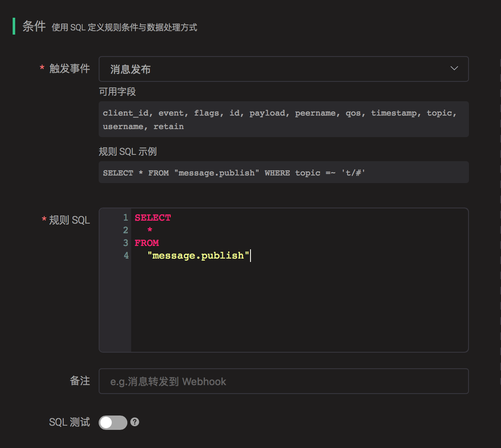Click inside the 备注 remark input field

coord(283,381)
